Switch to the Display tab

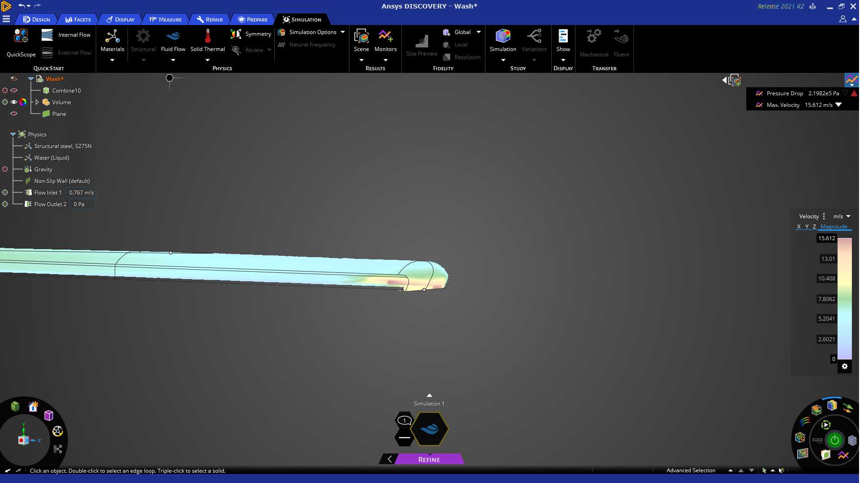click(120, 19)
